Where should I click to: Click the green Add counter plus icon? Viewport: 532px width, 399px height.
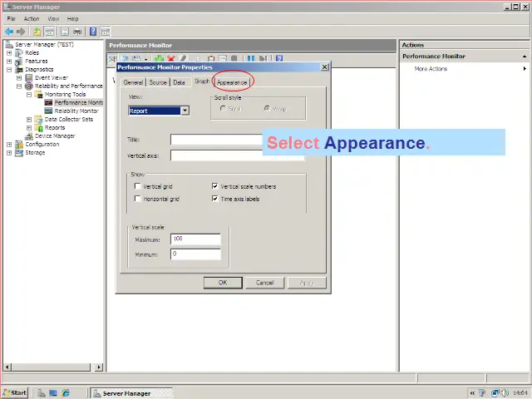[159, 58]
